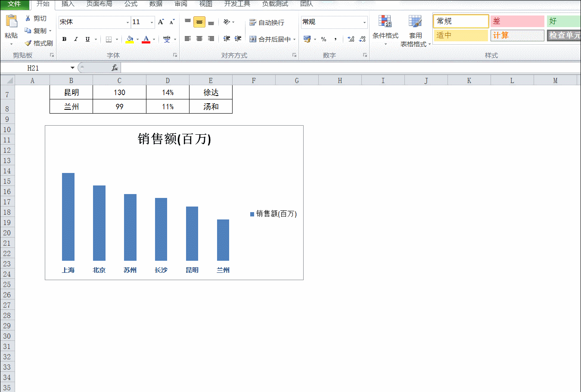Activate the Format Painter (格式刷)
The width and height of the screenshot is (581, 392).
[x=38, y=43]
